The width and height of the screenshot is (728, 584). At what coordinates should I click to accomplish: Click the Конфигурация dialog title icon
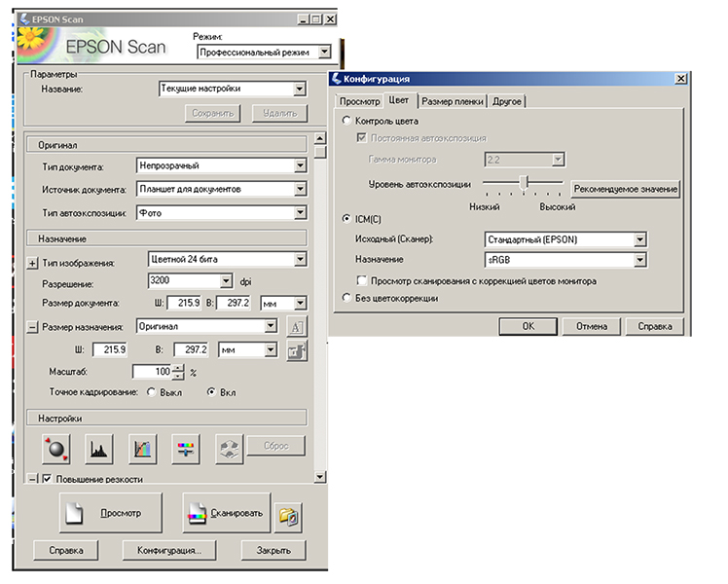coord(336,79)
